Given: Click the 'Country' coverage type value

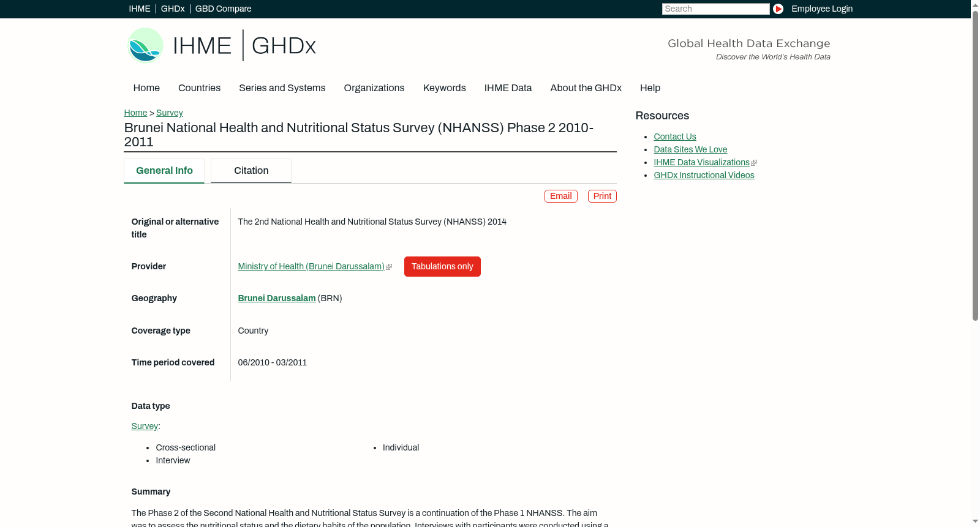Looking at the screenshot, I should pos(253,331).
